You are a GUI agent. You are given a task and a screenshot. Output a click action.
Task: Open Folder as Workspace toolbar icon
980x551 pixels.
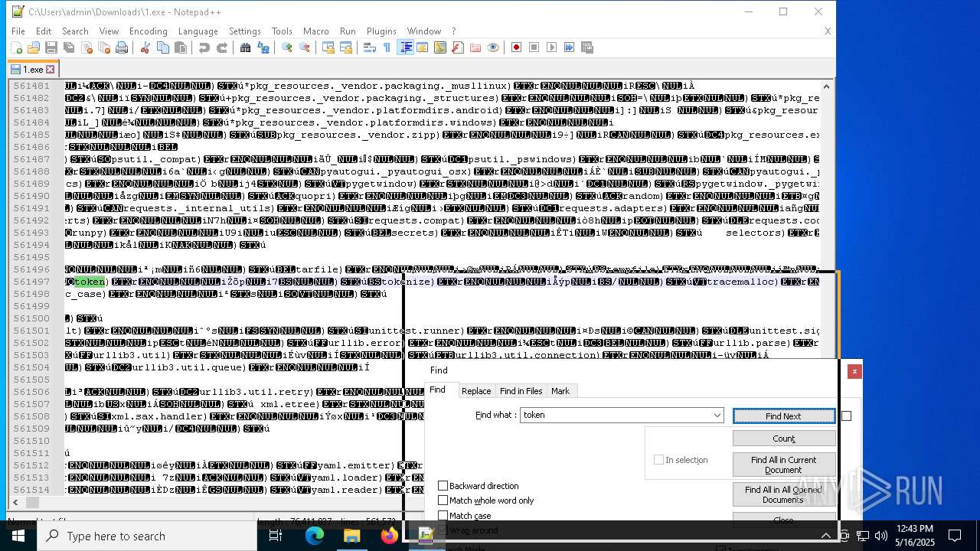point(475,47)
